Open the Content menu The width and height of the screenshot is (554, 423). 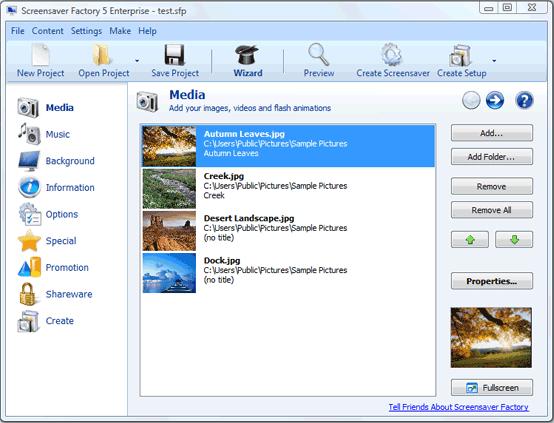pyautogui.click(x=47, y=31)
